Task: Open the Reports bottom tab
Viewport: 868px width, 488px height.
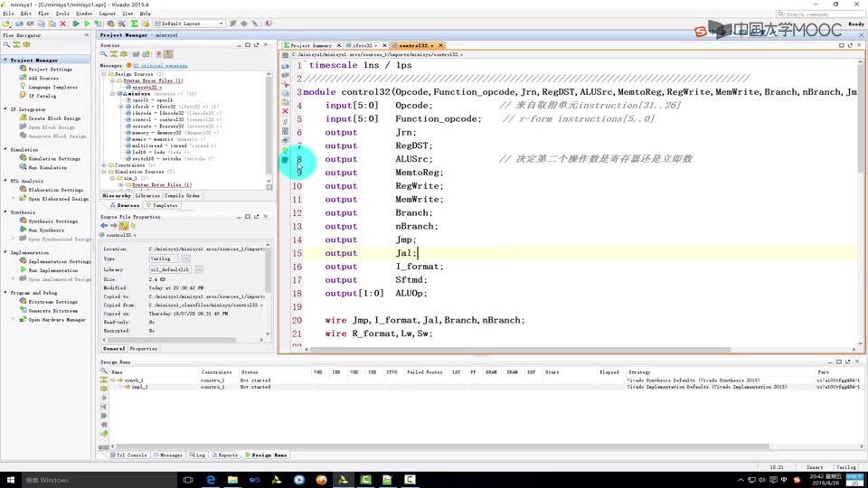Action: tap(225, 455)
